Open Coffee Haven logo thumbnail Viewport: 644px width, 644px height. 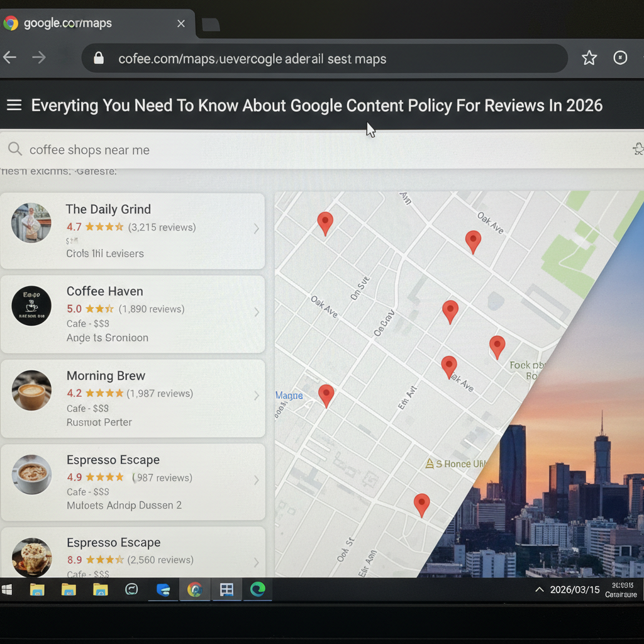31,306
